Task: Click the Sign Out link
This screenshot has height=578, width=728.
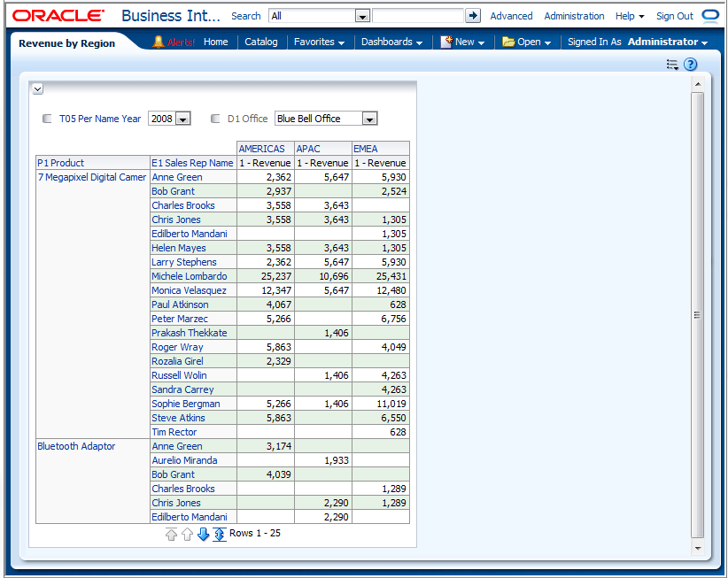Action: (x=674, y=16)
